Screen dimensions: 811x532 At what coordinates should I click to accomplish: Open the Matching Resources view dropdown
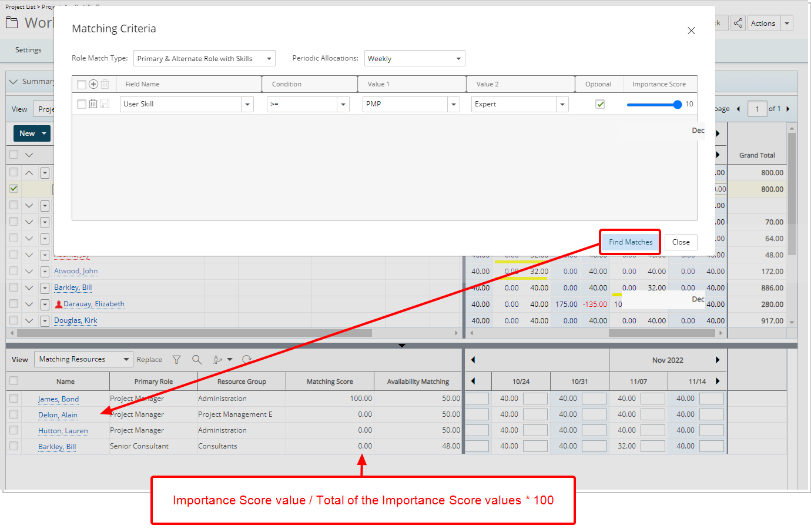(83, 359)
